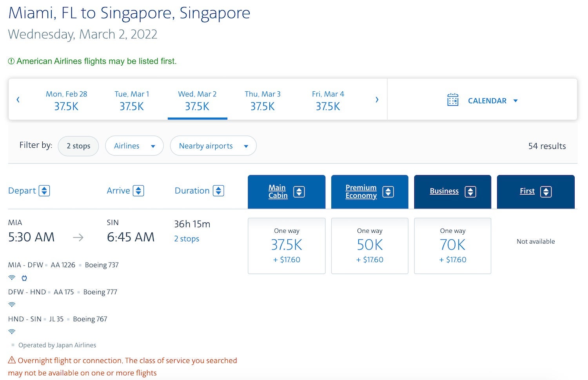
Task: Click the calendar icon
Action: [453, 100]
